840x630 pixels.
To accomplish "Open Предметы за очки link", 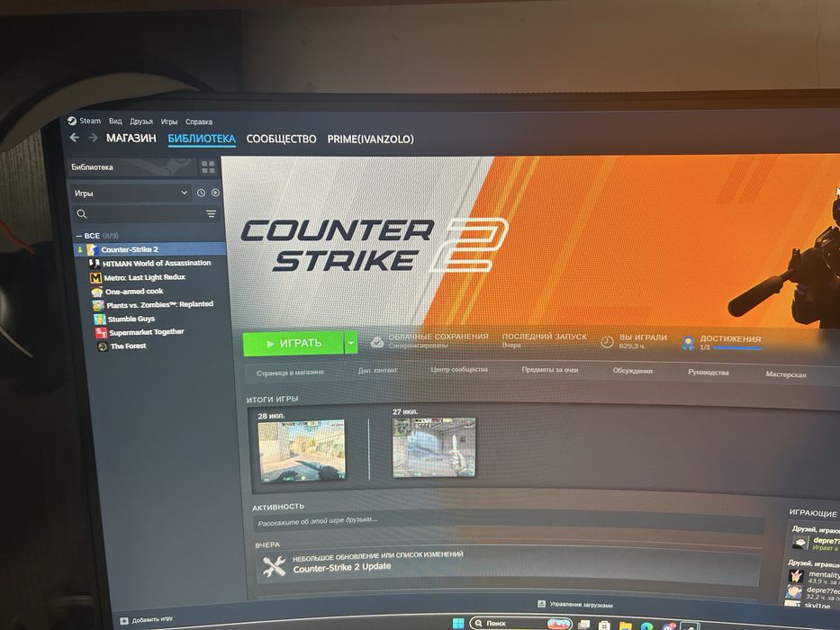I will tap(549, 369).
